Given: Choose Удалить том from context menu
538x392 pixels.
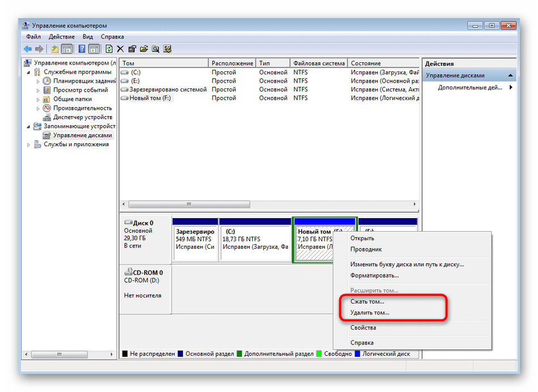Looking at the screenshot, I should (370, 312).
